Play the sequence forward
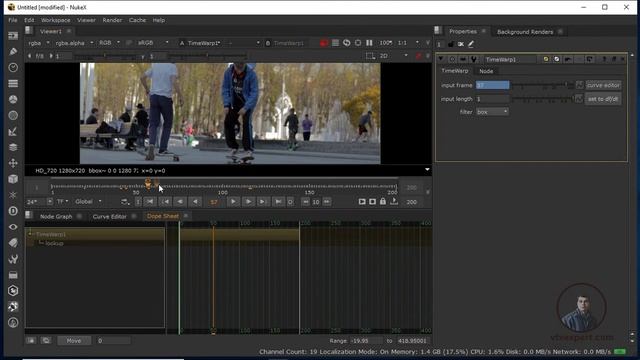 tap(233, 202)
